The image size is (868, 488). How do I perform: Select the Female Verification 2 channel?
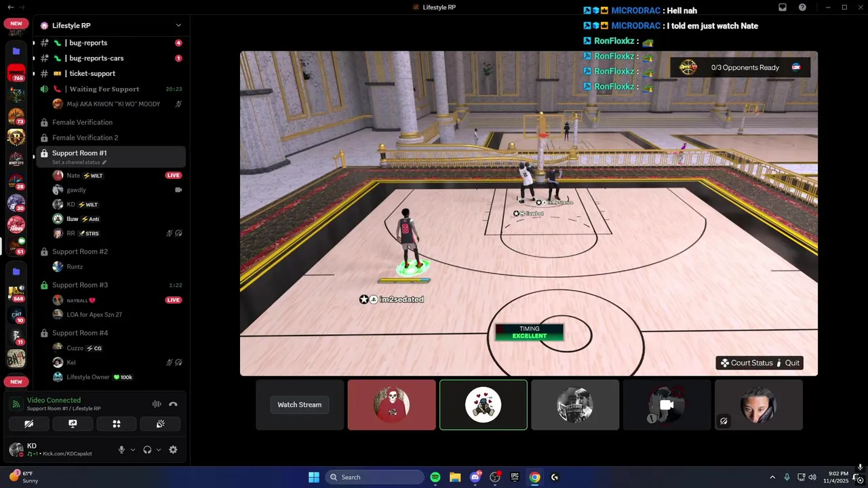pos(111,138)
